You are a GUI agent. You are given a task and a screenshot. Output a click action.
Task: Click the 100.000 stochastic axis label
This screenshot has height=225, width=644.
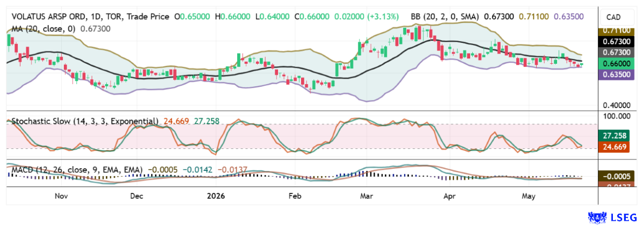point(616,116)
